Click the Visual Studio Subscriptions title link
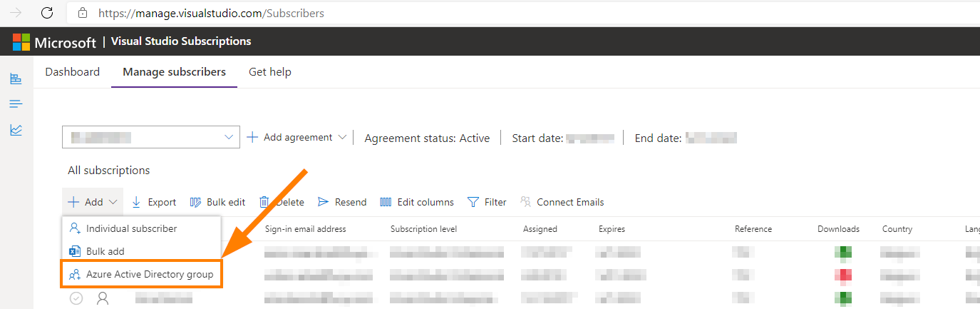Screen dimensions: 980x309 181,41
